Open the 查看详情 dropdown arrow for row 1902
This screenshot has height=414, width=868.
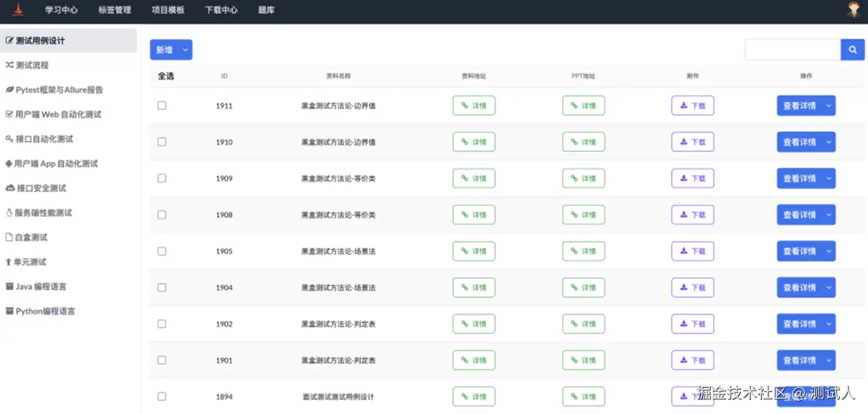tap(828, 324)
